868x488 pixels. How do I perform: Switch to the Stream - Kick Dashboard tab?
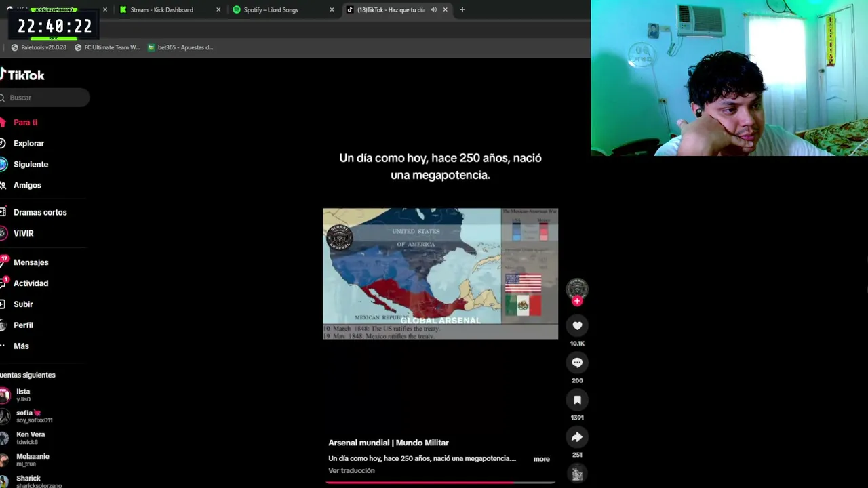(161, 9)
